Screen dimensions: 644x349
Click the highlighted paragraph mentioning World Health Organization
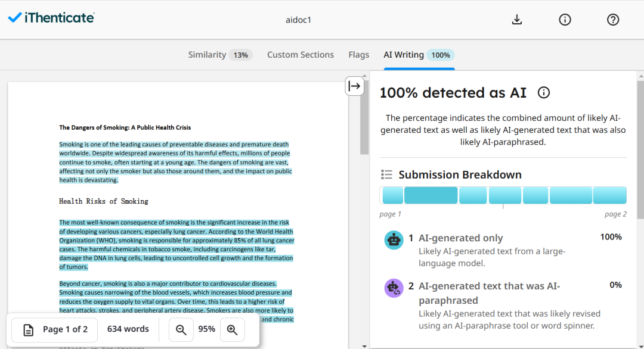[177, 244]
